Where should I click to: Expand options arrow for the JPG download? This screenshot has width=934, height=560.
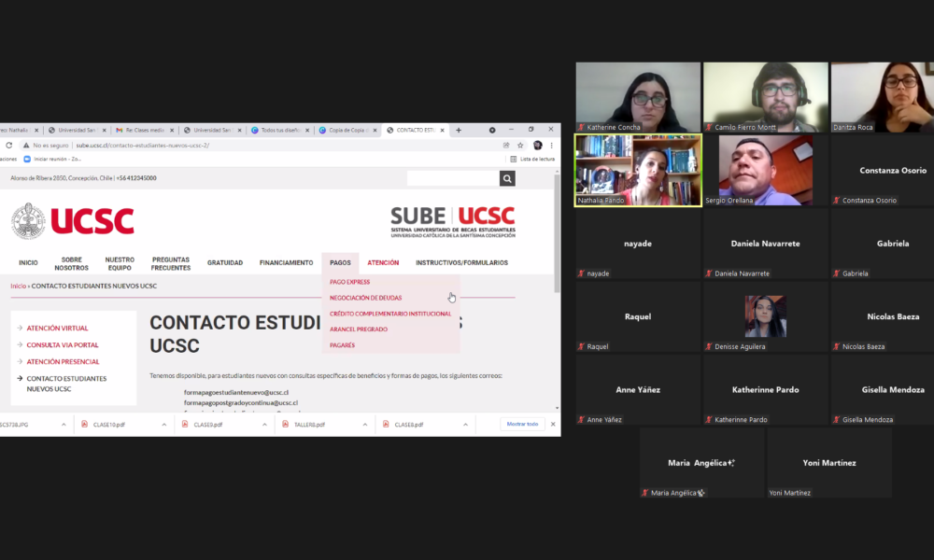(x=64, y=425)
